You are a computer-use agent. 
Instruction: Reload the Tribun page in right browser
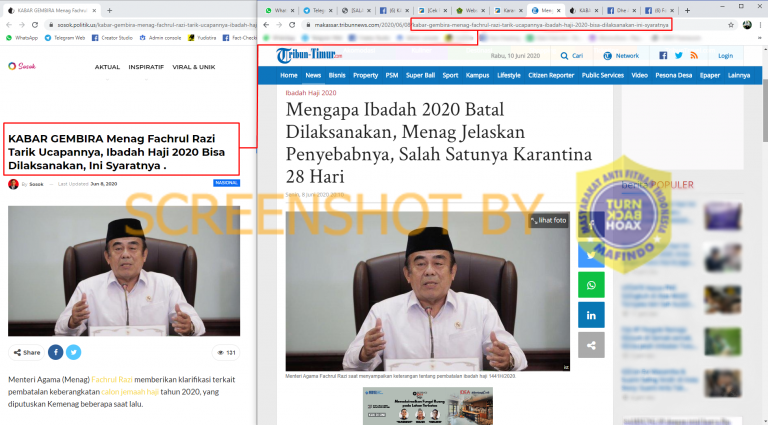(x=292, y=24)
